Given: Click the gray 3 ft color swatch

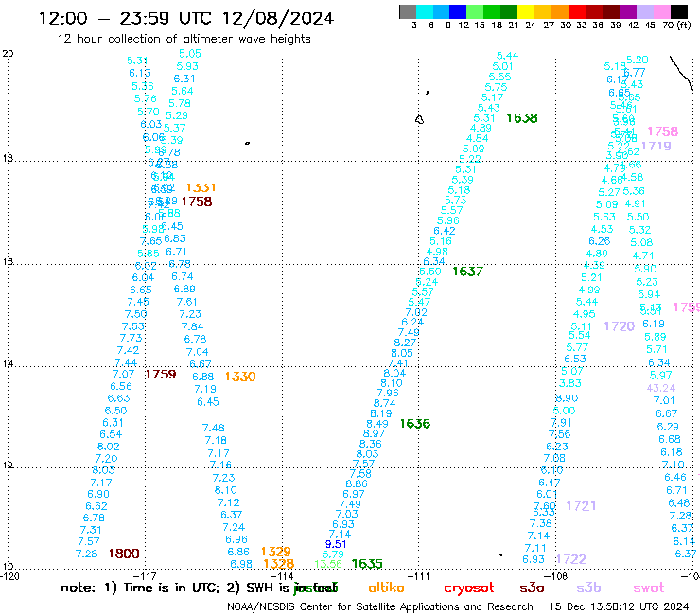Looking at the screenshot, I should (408, 11).
